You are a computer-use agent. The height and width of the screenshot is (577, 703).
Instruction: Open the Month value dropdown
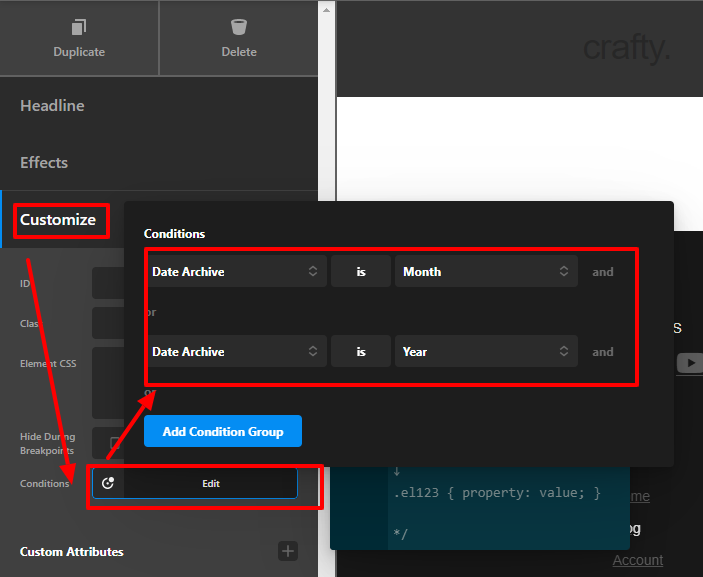(485, 272)
